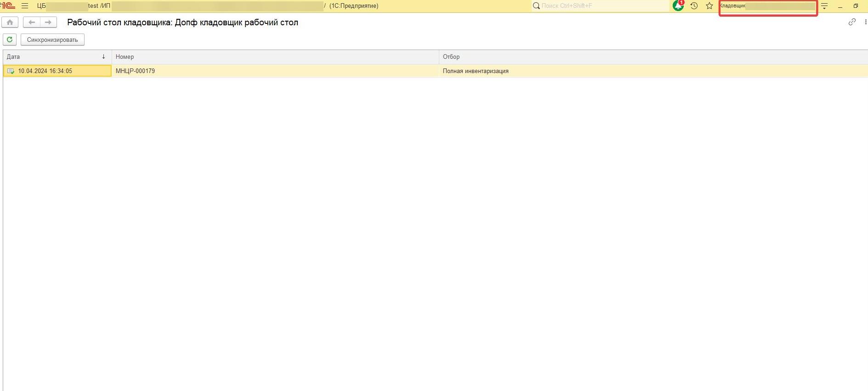Open notifications bell icon
868x391 pixels.
678,6
